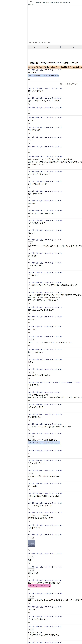The height and width of the screenshot is (644, 82).
Task: Reply to post 0049 かわいそう
Action: click(x=29, y=613)
